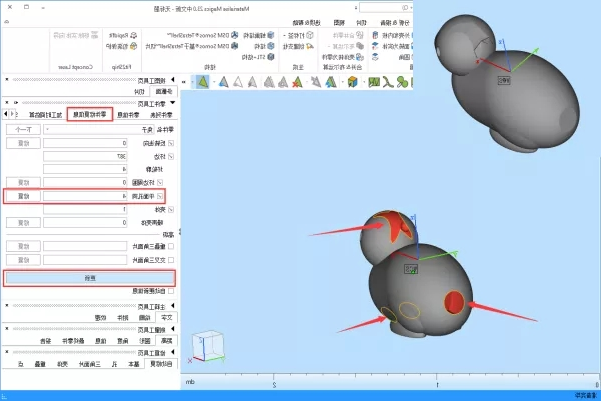Click the triangle icon with red X
601x401 pixels.
(297, 82)
